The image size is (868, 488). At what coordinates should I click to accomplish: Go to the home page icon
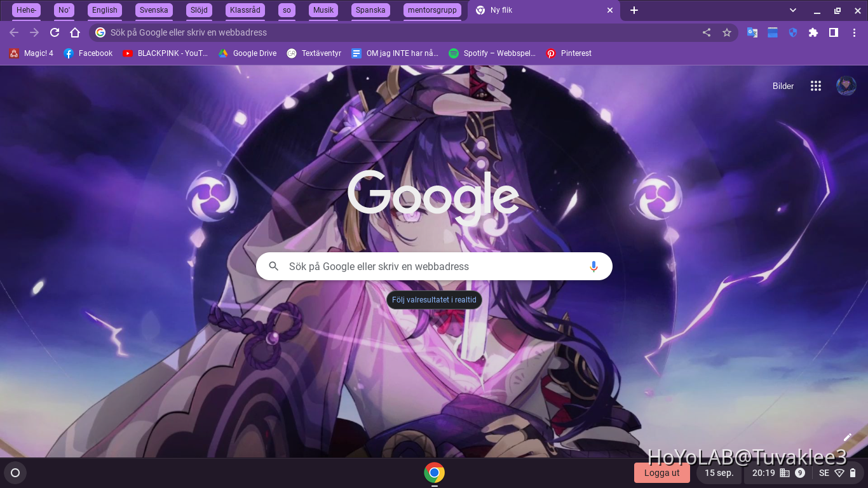tap(75, 32)
